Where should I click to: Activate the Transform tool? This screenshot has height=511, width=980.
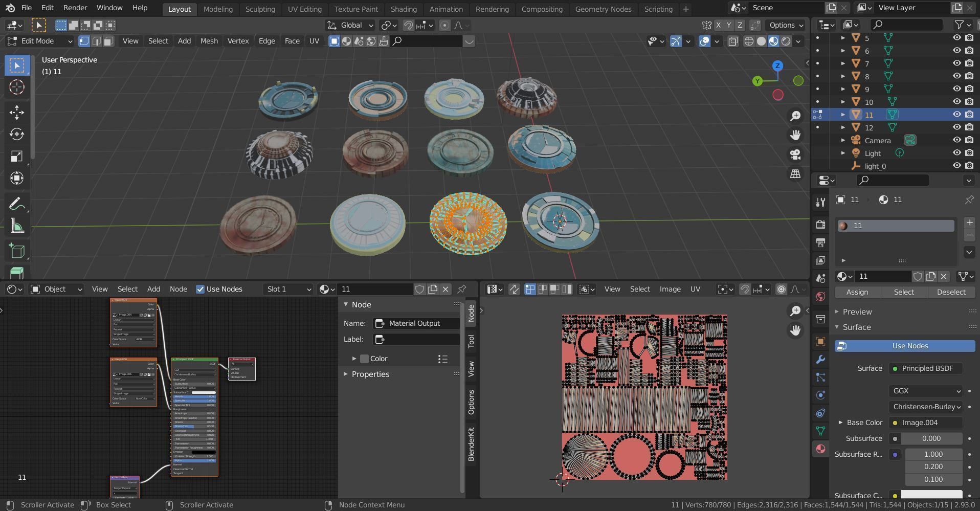click(x=17, y=178)
